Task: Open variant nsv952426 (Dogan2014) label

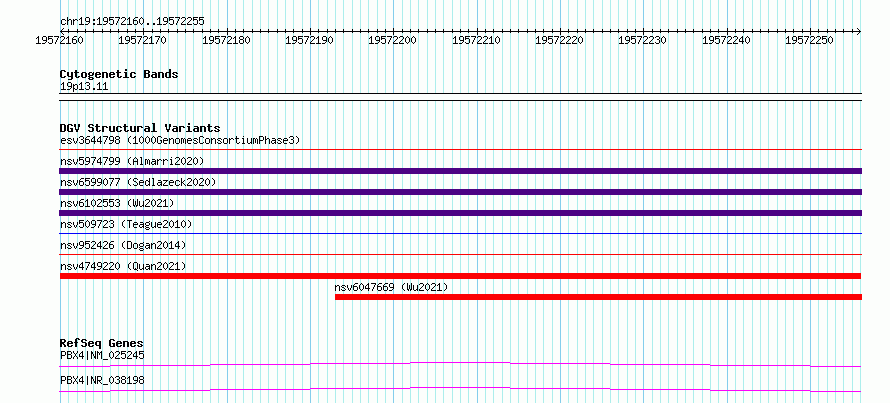Action: (123, 245)
